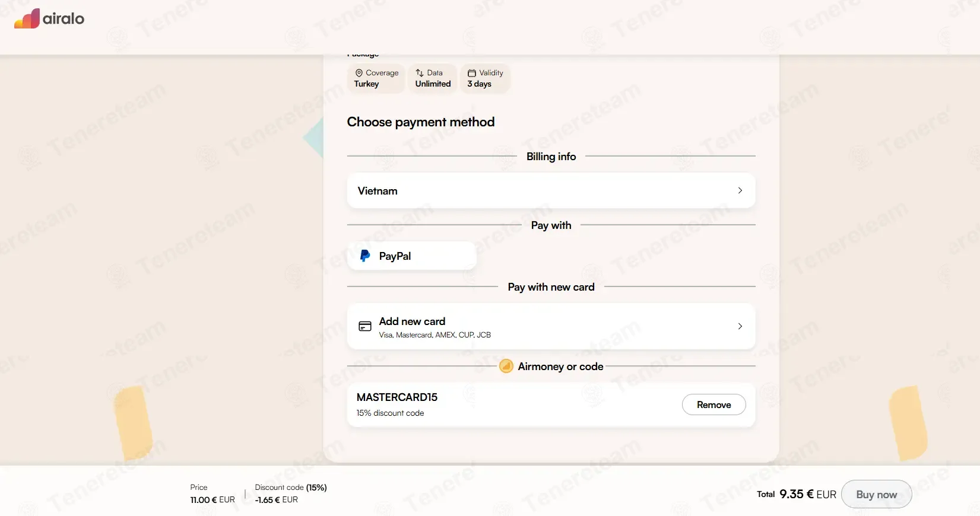Click the discount -1.65 € EUR value
The height and width of the screenshot is (516, 980).
click(x=277, y=499)
